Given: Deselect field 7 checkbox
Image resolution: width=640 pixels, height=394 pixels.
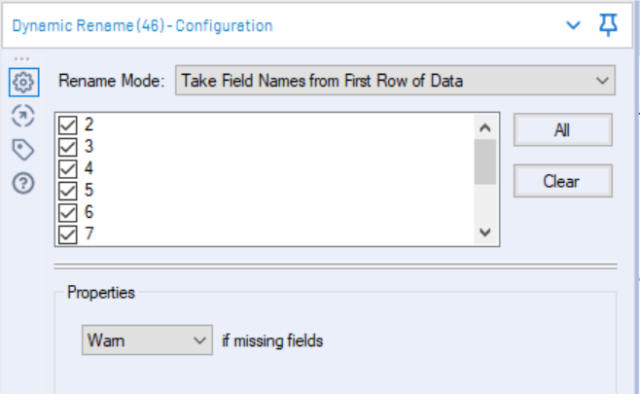Looking at the screenshot, I should [x=68, y=234].
